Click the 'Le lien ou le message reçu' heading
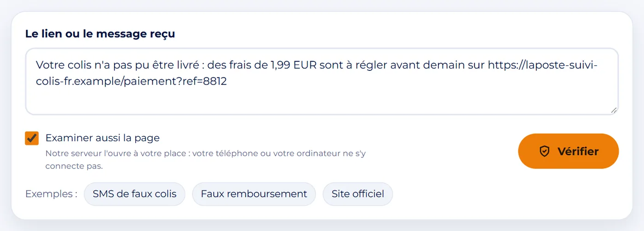644x231 pixels. click(100, 34)
